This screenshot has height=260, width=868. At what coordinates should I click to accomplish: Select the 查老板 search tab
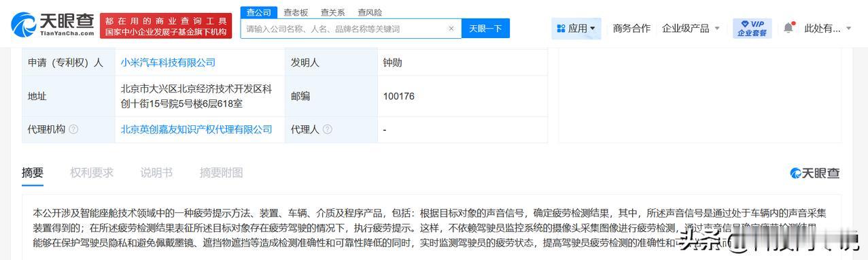(x=296, y=12)
